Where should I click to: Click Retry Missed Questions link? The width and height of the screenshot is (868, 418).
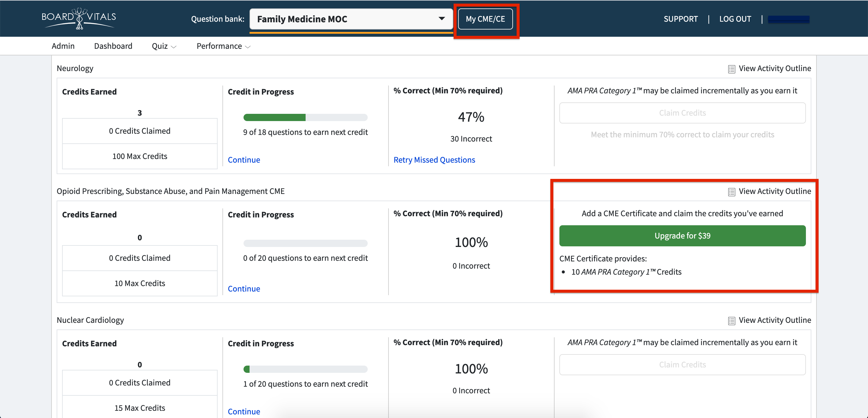[x=434, y=160]
